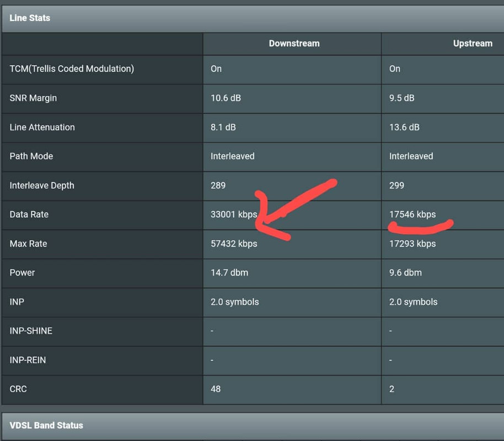Click the 10.6 dB downstream SNR value
504x441 pixels.
[226, 98]
